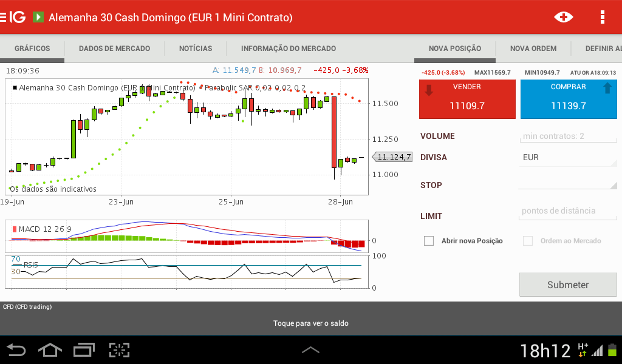The image size is (622, 364).
Task: Tap the chart instrument legend label
Action: 107,87
